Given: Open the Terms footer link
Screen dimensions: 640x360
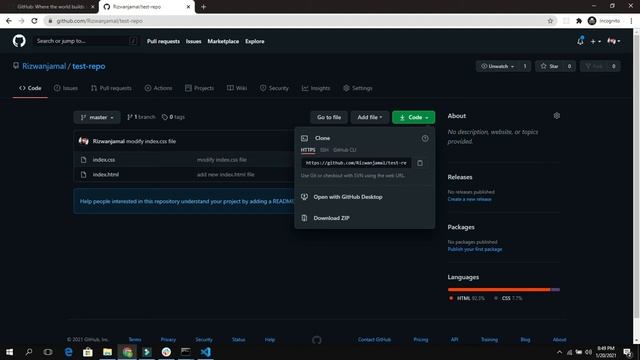Looking at the screenshot, I should pos(135,340).
